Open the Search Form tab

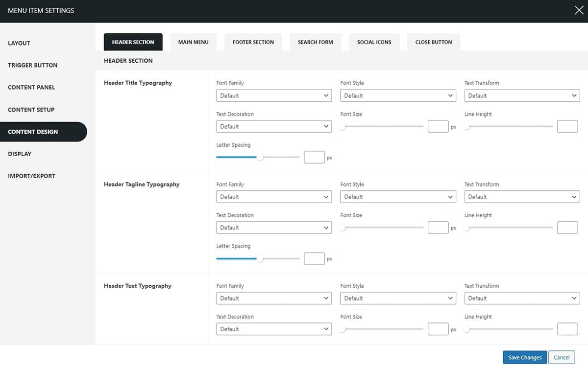coord(315,42)
